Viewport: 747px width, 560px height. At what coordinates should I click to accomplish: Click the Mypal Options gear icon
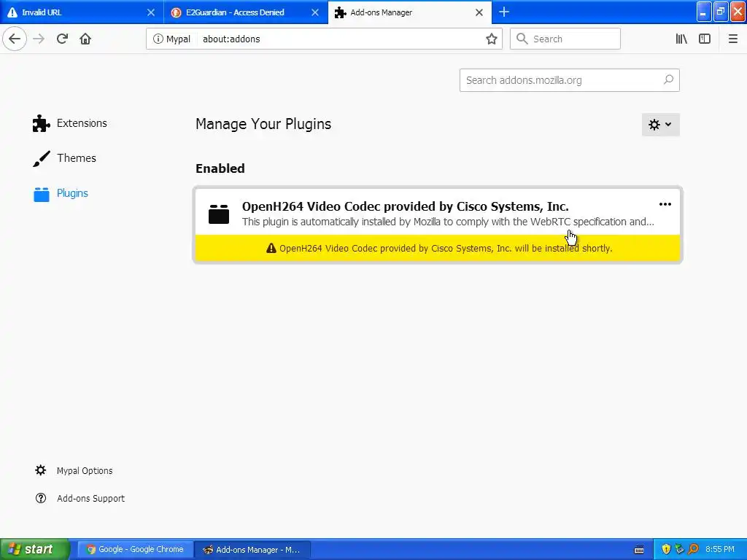(41, 470)
